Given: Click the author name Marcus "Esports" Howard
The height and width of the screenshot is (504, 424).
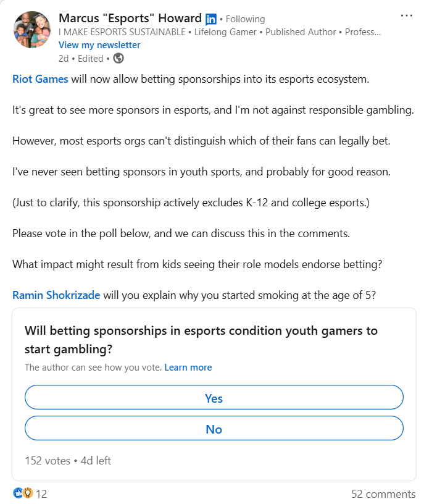Looking at the screenshot, I should (x=130, y=19).
